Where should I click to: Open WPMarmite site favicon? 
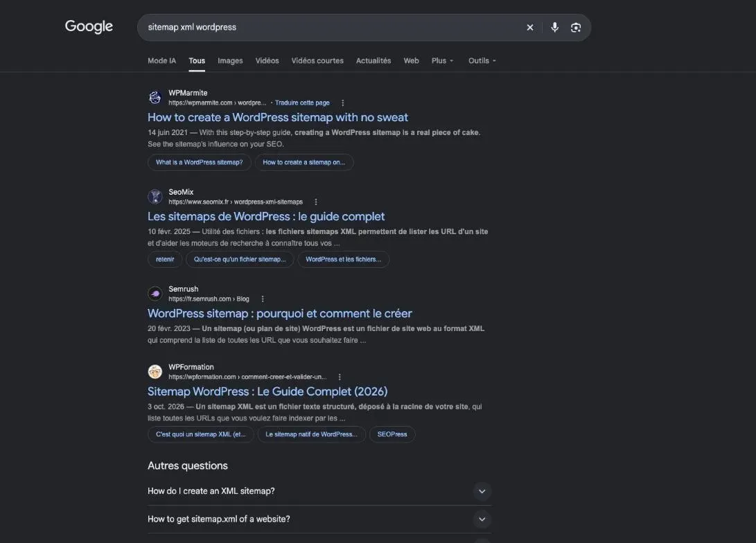(x=155, y=98)
